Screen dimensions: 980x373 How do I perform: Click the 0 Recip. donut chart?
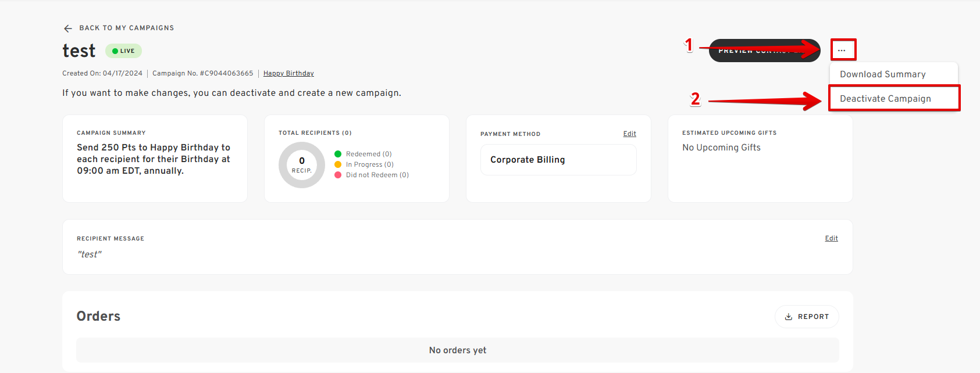click(302, 165)
